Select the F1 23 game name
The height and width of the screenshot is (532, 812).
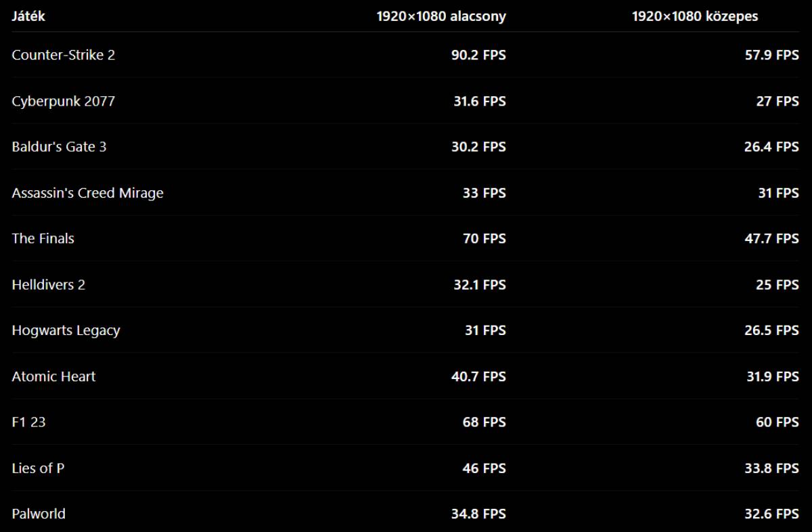(29, 422)
